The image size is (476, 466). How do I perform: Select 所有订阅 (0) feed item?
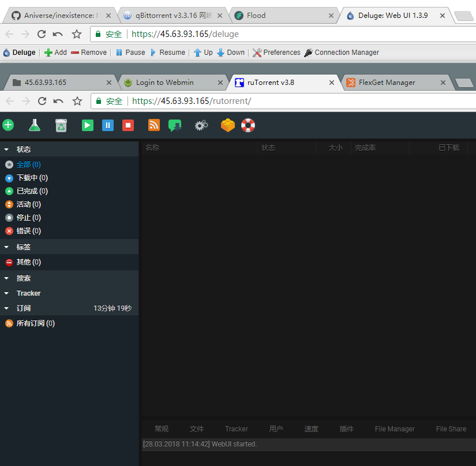point(30,323)
